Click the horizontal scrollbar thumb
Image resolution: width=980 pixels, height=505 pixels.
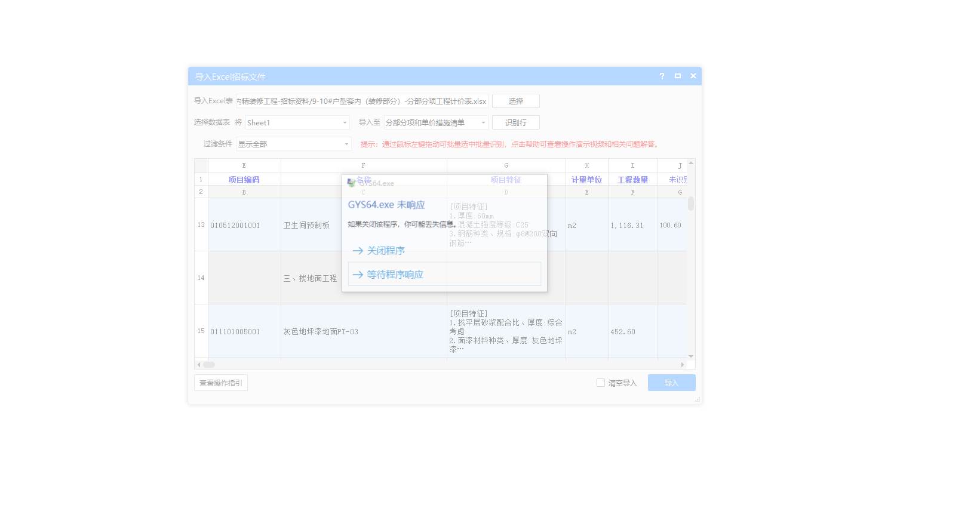pyautogui.click(x=209, y=364)
